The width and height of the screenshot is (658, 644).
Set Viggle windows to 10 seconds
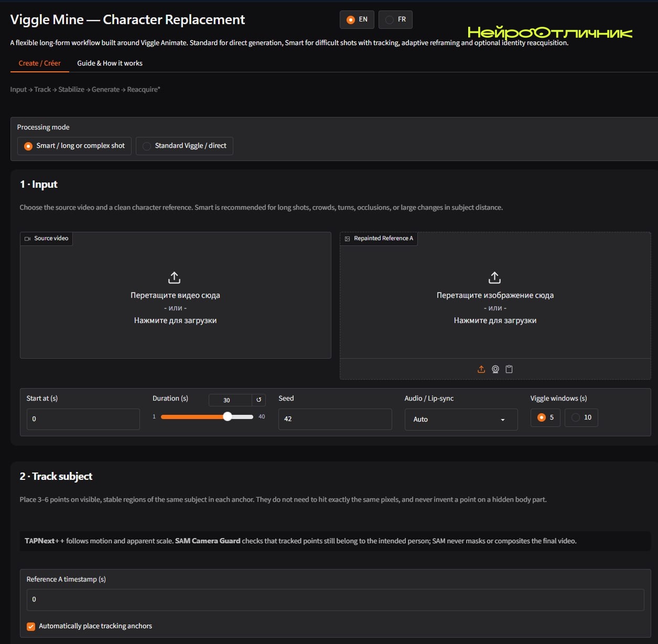pos(581,417)
